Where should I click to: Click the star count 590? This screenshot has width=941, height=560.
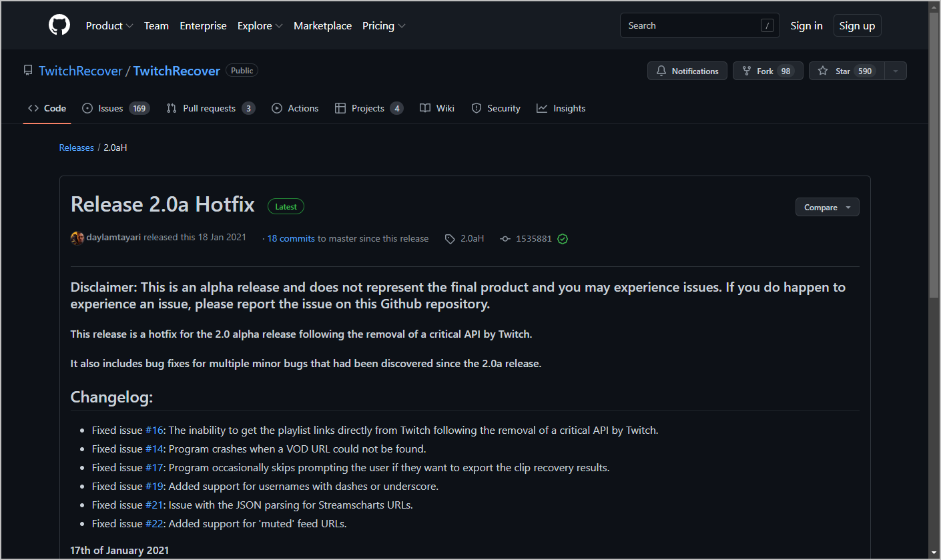pos(865,71)
